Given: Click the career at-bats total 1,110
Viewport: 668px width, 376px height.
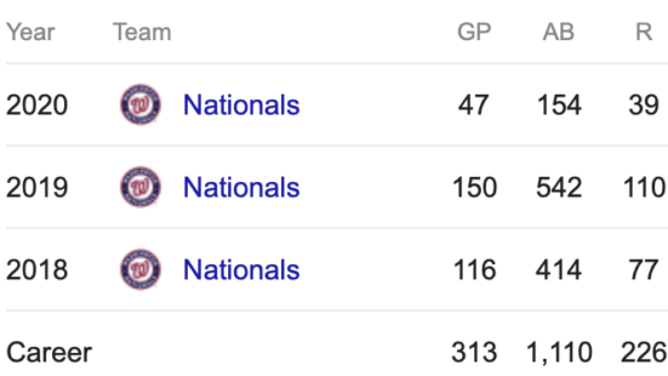Looking at the screenshot, I should [559, 353].
